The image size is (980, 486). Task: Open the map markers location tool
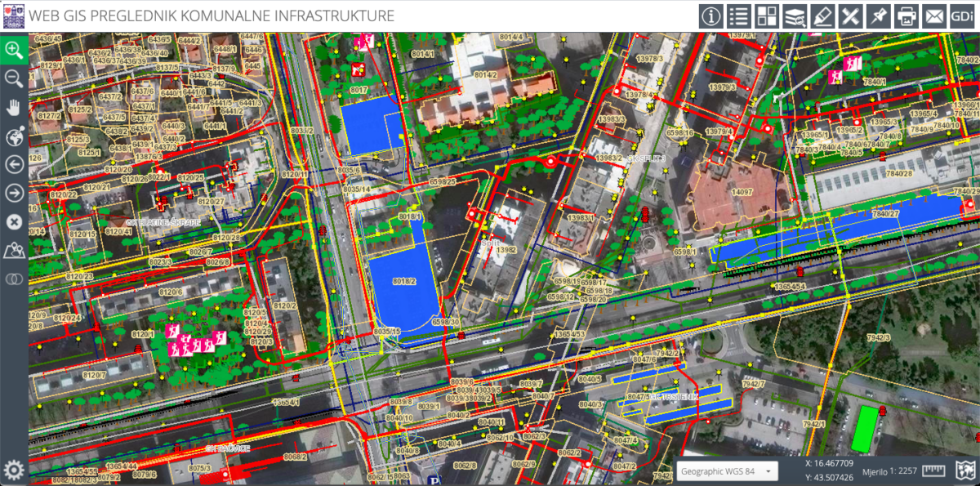14,250
